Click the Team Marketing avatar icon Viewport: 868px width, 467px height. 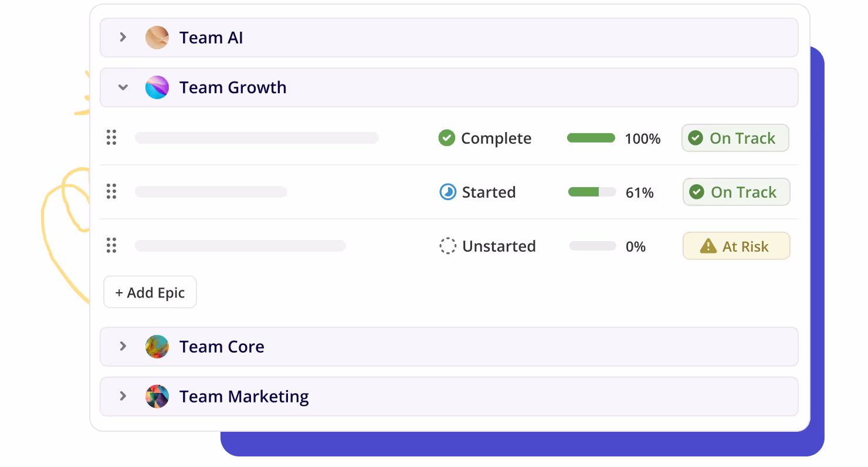pos(157,397)
